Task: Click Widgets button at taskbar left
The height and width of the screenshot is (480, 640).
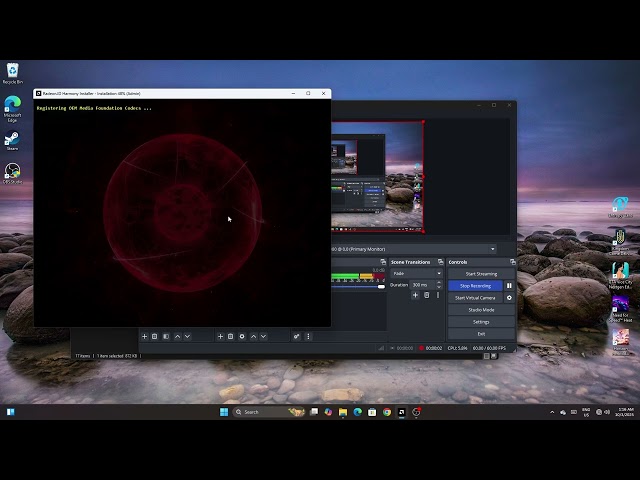Action: (11, 412)
